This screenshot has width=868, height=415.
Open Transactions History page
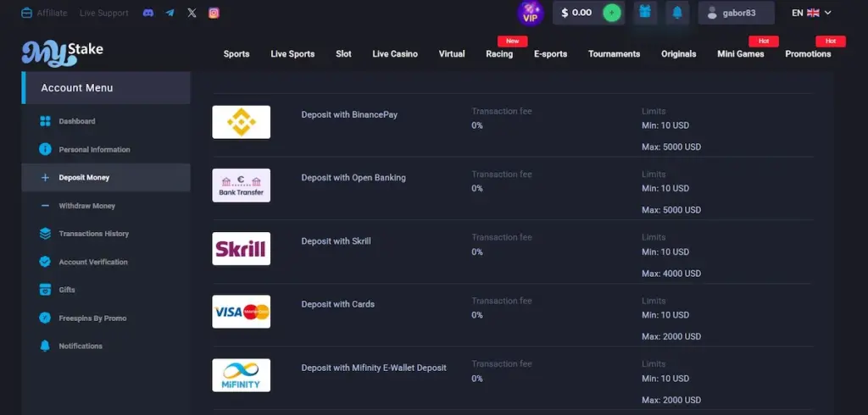pyautogui.click(x=94, y=234)
